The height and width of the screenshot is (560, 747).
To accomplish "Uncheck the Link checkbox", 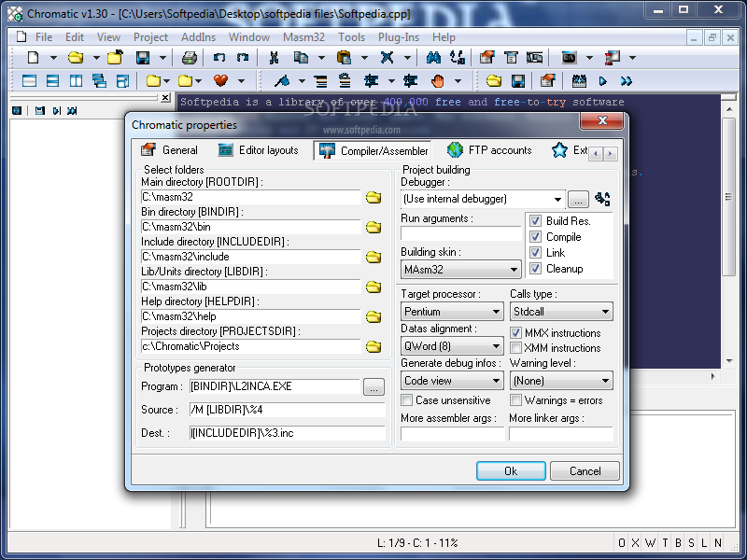I will tap(535, 252).
